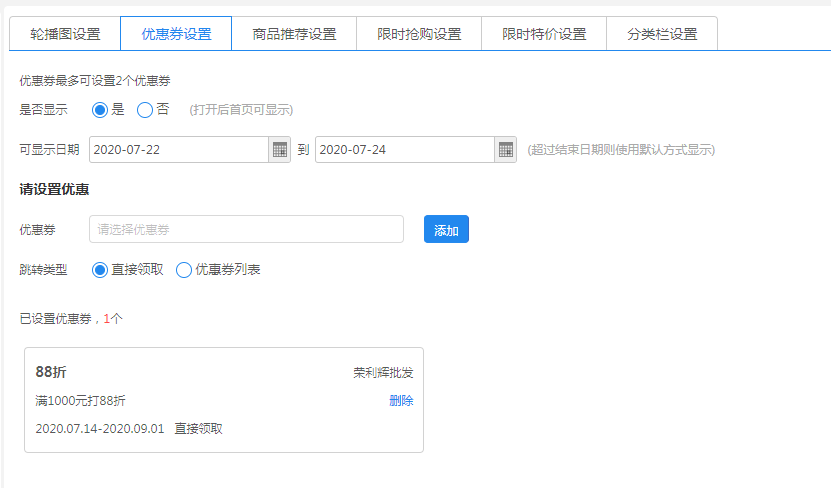Image resolution: width=831 pixels, height=488 pixels.
Task: Click the start date field 2020-07-22
Action: 179,150
